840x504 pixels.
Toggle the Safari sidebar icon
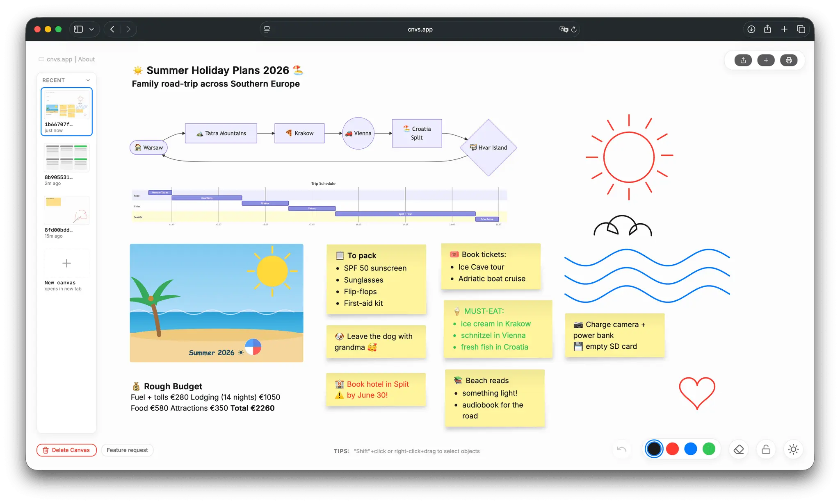[78, 29]
